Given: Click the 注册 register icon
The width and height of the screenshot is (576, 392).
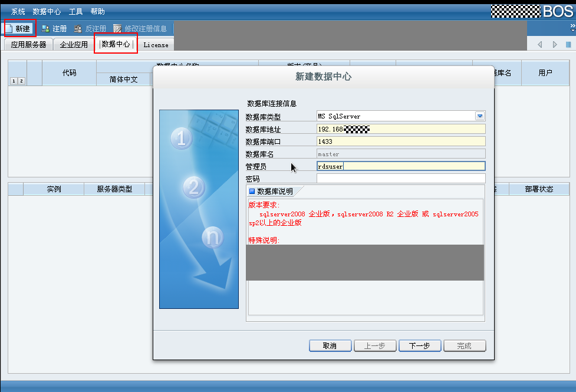Looking at the screenshot, I should click(x=45, y=29).
